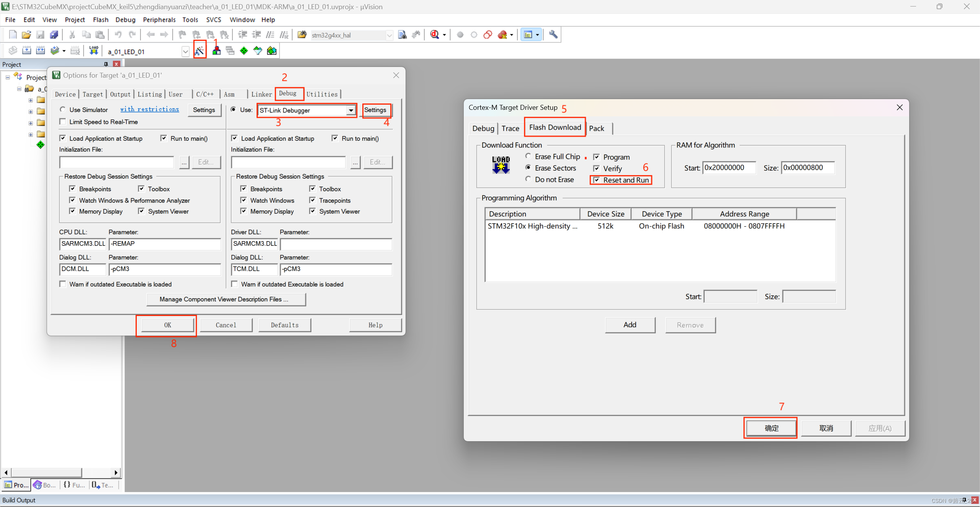Click the with restrictions link

(149, 109)
